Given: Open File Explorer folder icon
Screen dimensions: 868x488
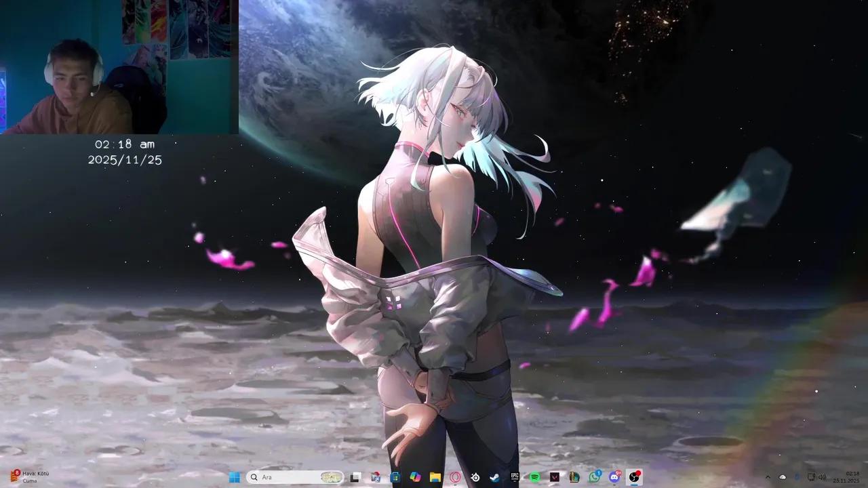Looking at the screenshot, I should (x=435, y=477).
